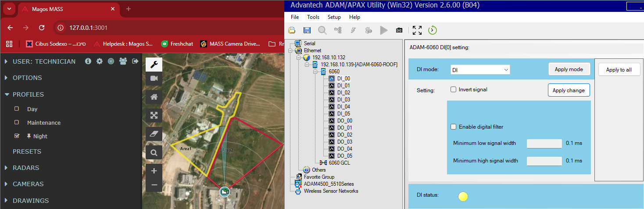
Task: Open a new browser tab
Action: 129,9
